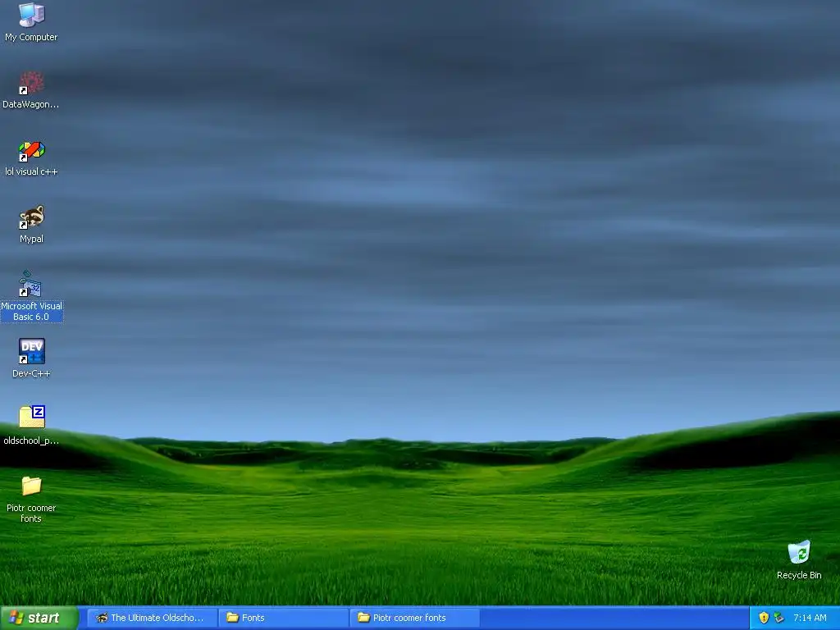Click the Recycle Bin label text
Image resolution: width=840 pixels, height=630 pixels.
point(799,575)
